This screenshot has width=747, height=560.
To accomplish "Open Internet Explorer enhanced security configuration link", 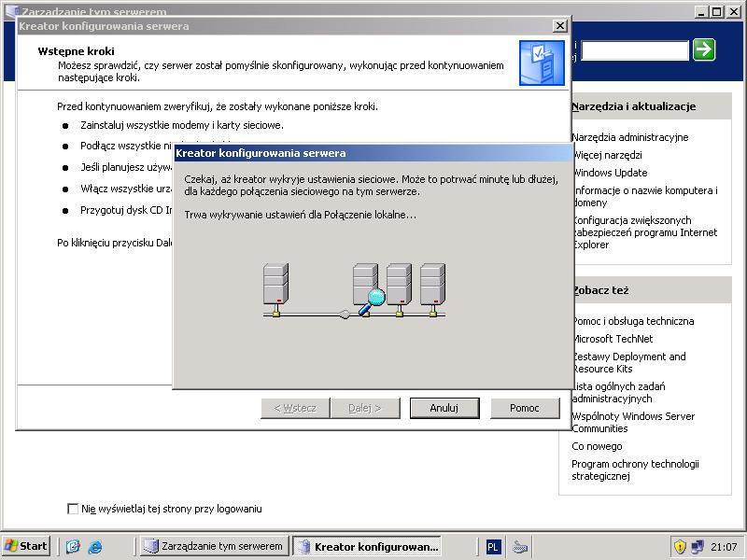I will click(644, 232).
